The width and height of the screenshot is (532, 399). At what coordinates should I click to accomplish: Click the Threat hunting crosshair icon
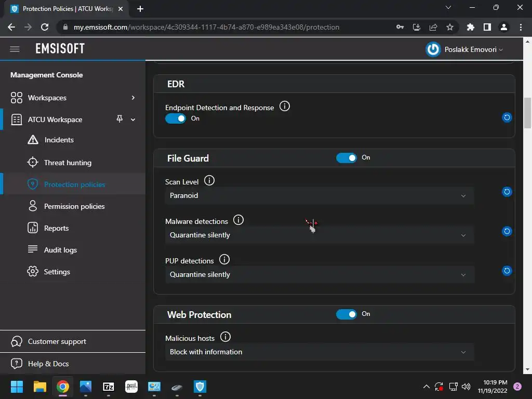(33, 163)
